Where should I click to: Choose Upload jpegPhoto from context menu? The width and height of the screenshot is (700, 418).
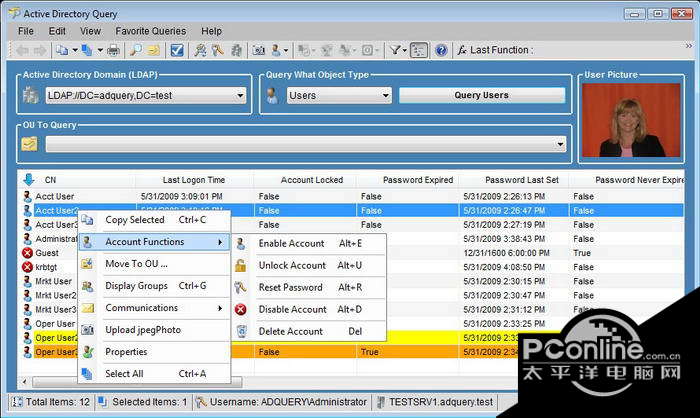click(154, 330)
